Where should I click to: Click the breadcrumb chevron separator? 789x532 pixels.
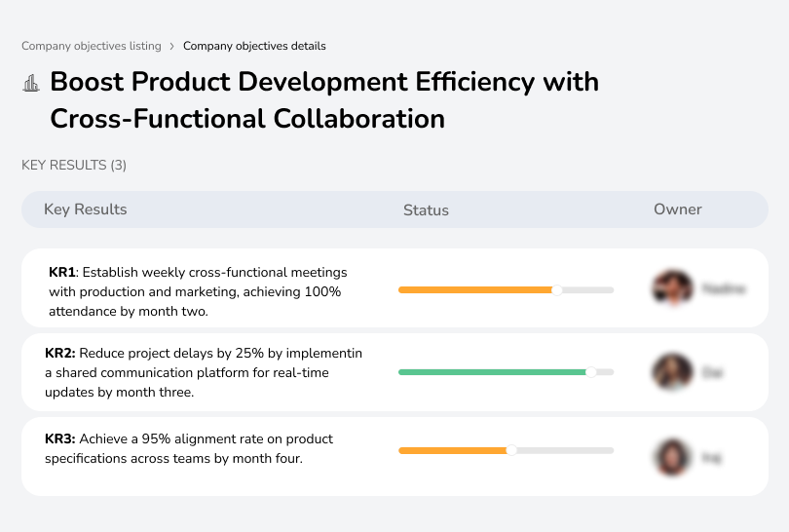pyautogui.click(x=172, y=46)
